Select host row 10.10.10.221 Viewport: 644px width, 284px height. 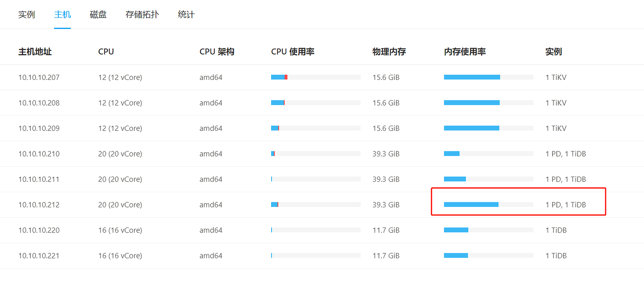[x=322, y=256]
